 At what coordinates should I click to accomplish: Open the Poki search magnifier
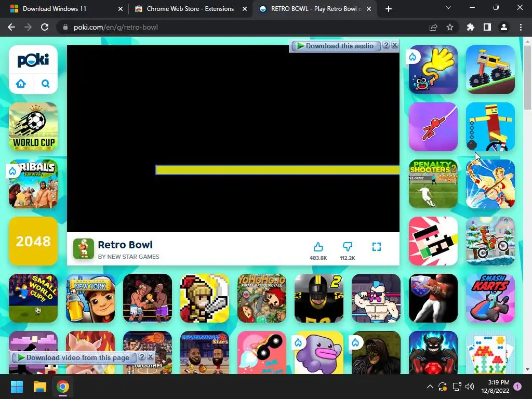pyautogui.click(x=46, y=84)
